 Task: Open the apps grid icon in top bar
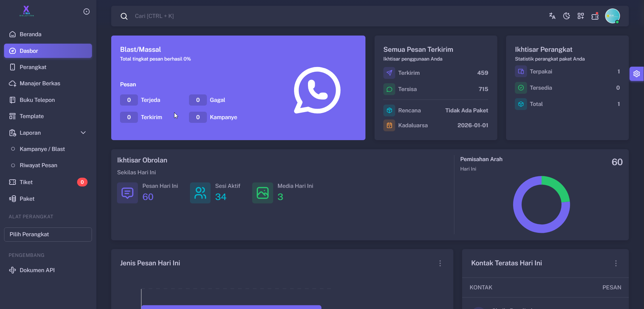click(581, 16)
